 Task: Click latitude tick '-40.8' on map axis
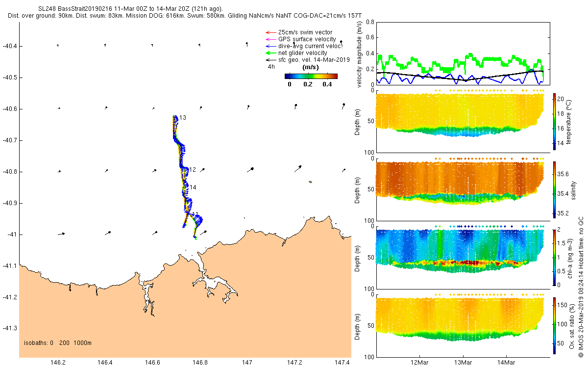click(10, 172)
